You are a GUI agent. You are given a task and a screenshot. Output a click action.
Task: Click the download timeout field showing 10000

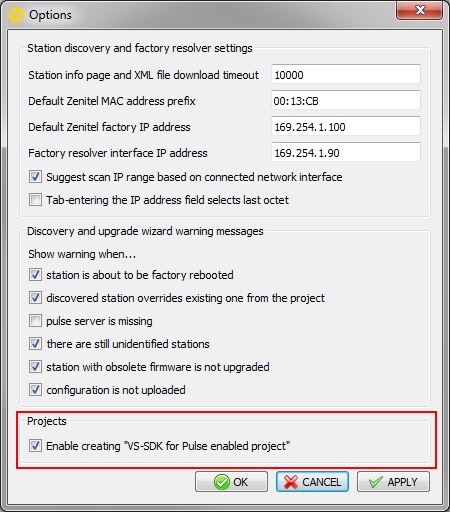pyautogui.click(x=346, y=74)
